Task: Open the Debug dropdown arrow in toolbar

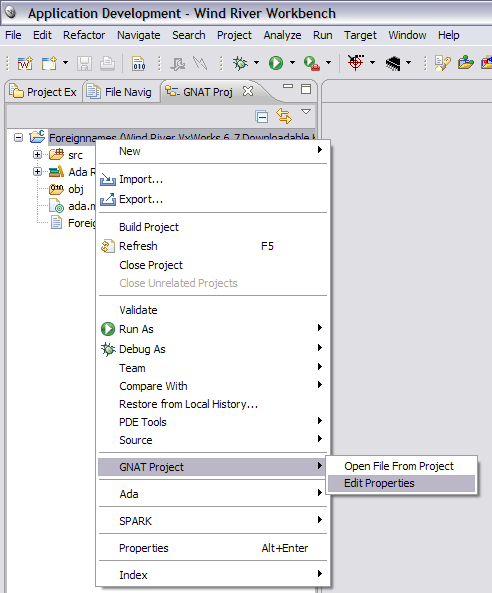Action: 256,62
